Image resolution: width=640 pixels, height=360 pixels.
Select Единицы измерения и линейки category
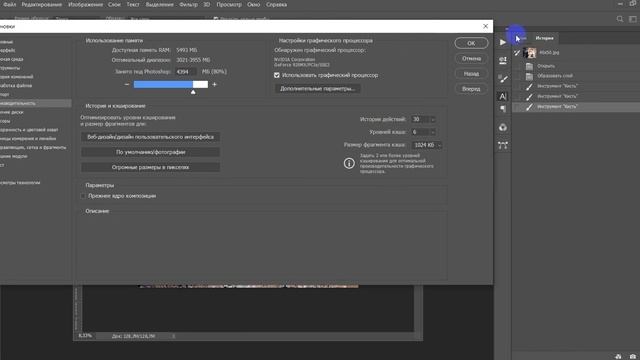[x=28, y=139]
